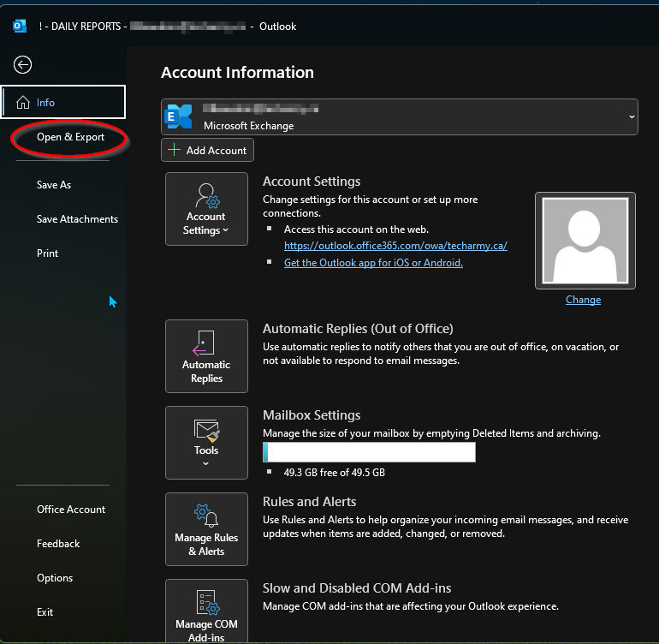The width and height of the screenshot is (659, 644).
Task: Click the Outlook logo in the title bar
Action: click(x=20, y=26)
